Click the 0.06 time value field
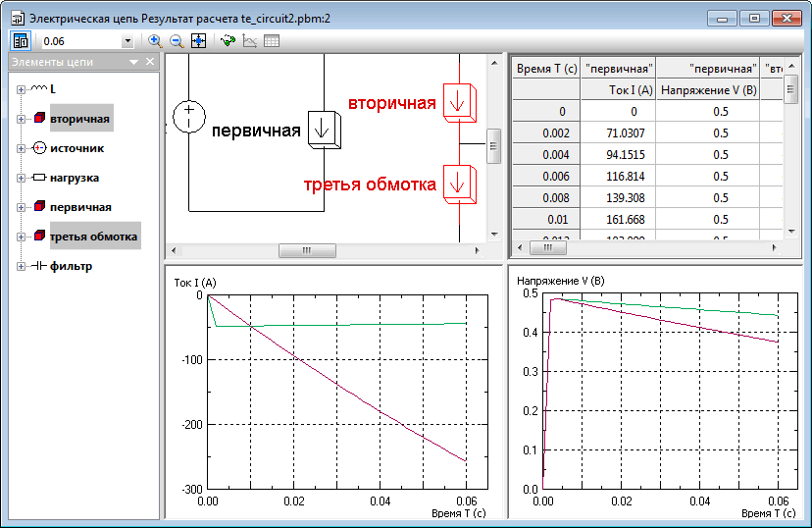This screenshot has width=812, height=528. coord(81,41)
